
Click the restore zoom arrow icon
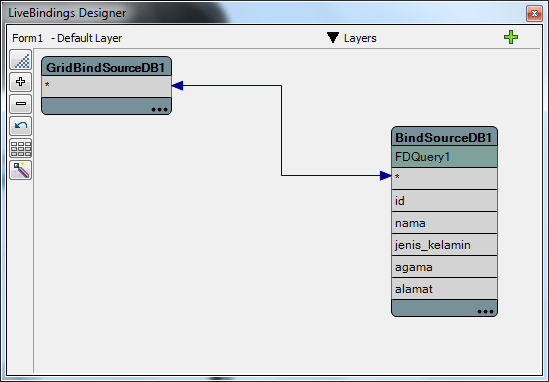21,126
